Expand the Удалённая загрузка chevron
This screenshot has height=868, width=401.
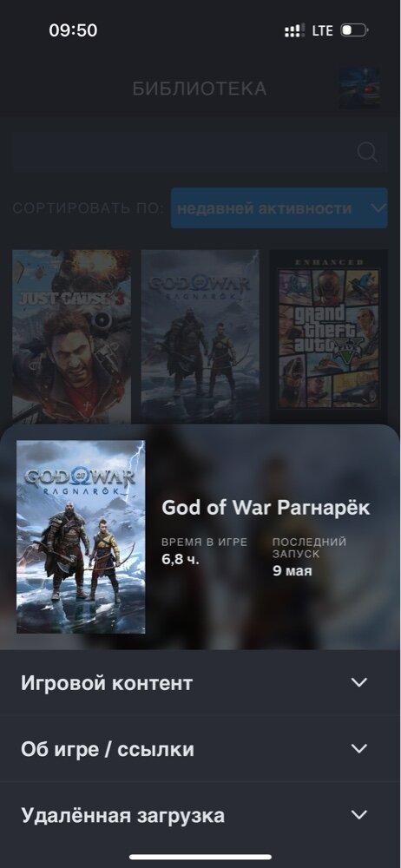(x=359, y=815)
